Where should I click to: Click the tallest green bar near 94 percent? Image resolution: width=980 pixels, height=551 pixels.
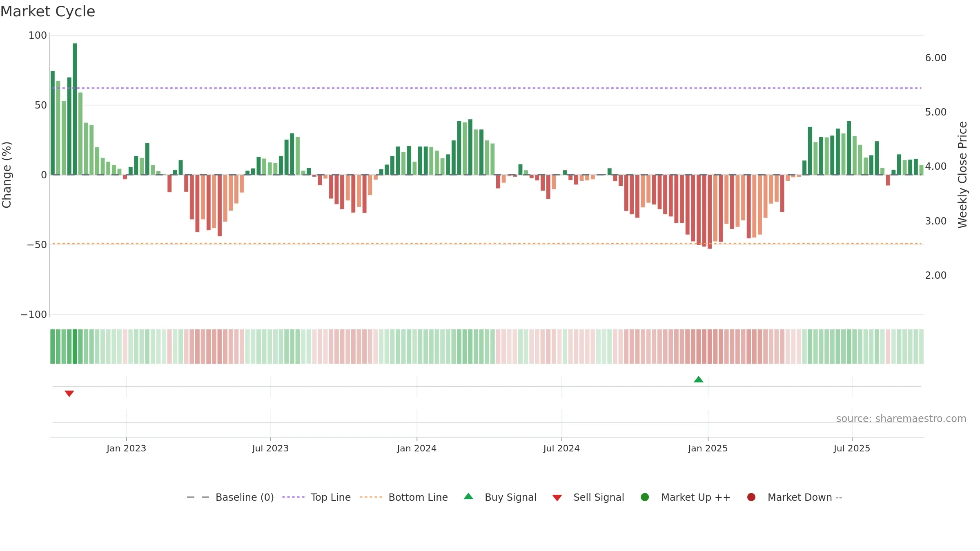coord(75,109)
